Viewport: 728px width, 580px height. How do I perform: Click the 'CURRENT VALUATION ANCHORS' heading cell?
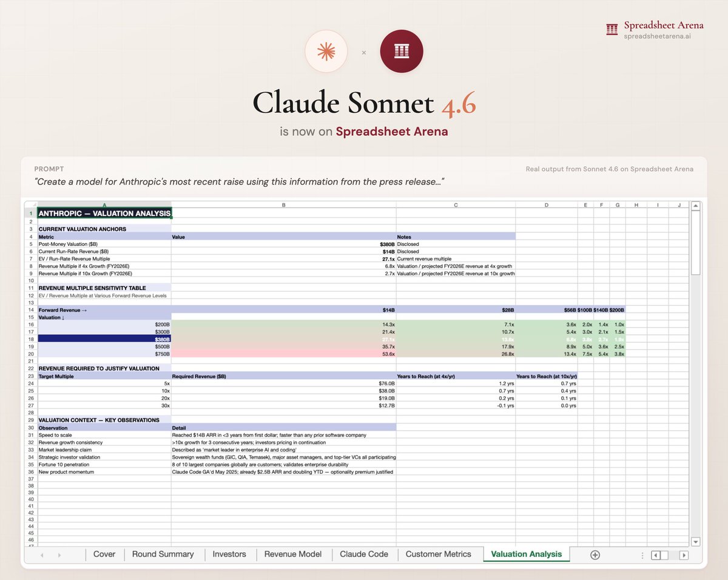tap(104, 229)
